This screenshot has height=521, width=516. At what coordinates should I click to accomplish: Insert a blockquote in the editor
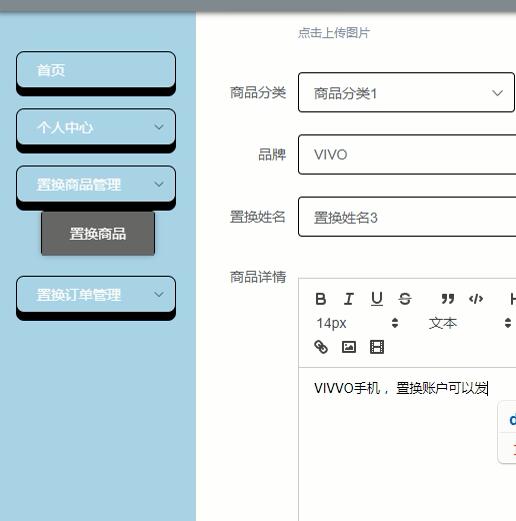tap(448, 299)
